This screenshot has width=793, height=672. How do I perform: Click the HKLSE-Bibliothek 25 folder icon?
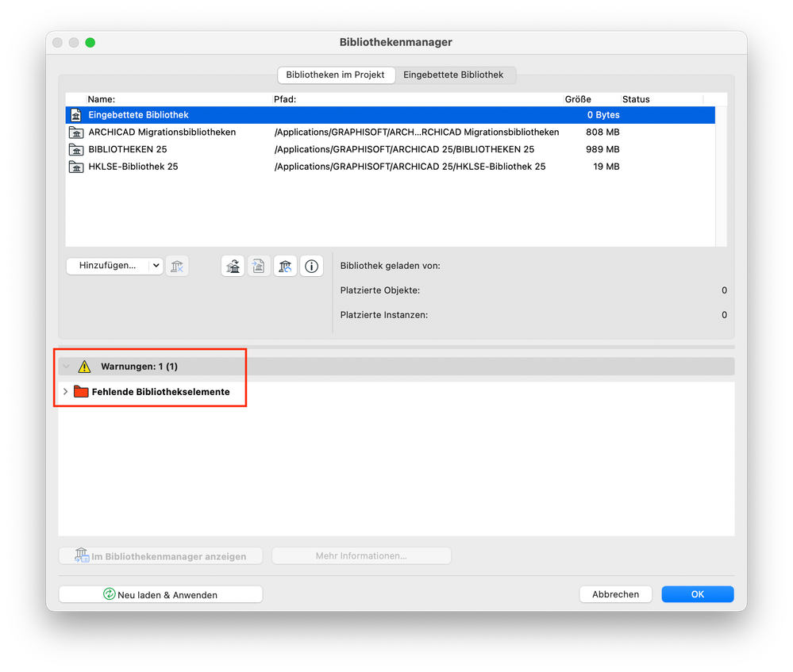[76, 167]
